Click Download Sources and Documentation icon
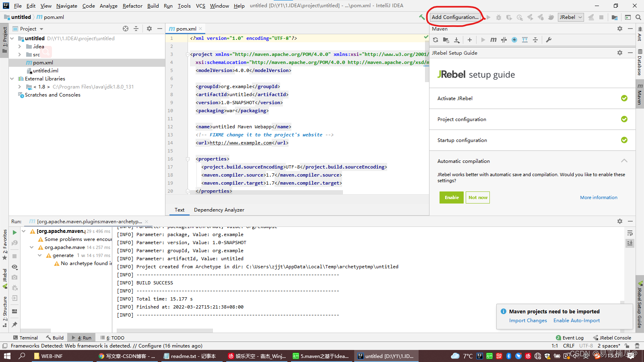The height and width of the screenshot is (362, 644). click(456, 40)
